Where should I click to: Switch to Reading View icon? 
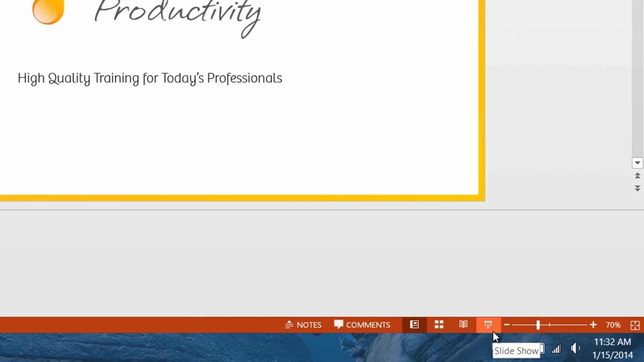pos(463,325)
